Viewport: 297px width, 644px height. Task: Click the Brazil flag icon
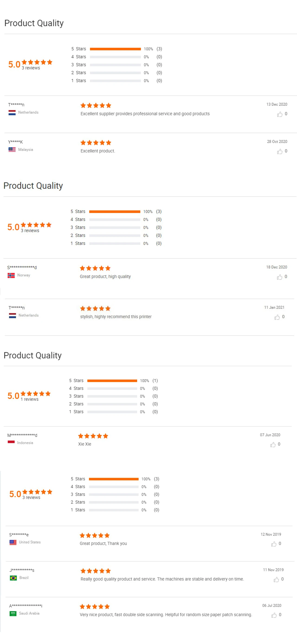[x=13, y=578]
